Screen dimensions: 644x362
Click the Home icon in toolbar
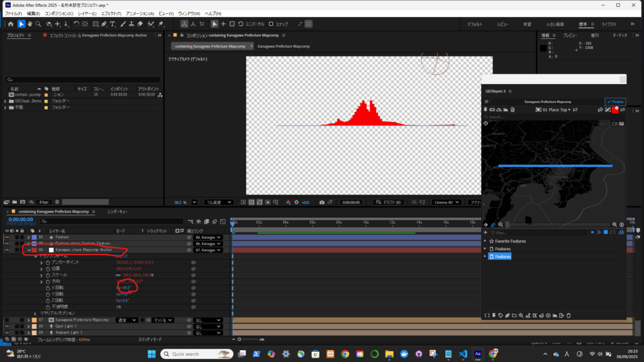tap(10, 24)
